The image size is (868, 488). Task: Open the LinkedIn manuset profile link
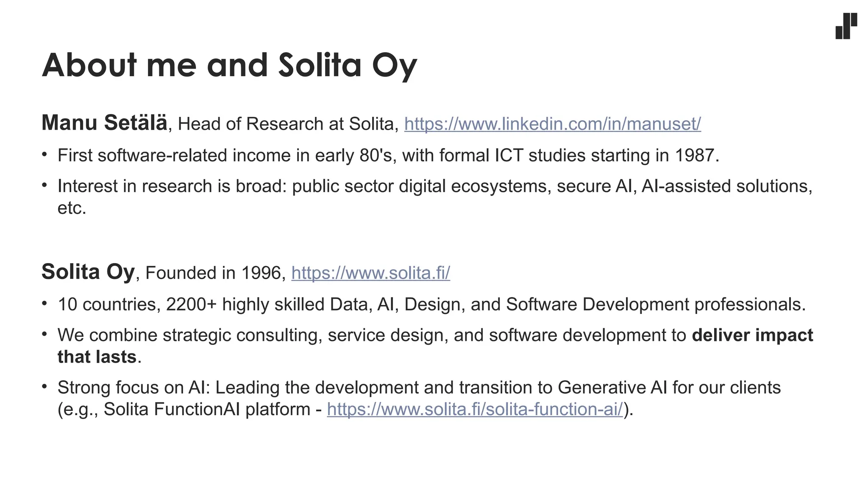point(552,124)
